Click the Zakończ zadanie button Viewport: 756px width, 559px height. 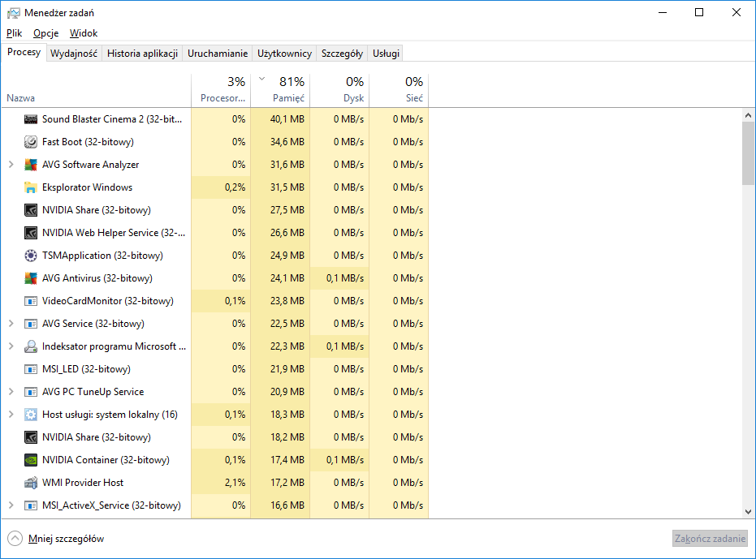(x=710, y=538)
